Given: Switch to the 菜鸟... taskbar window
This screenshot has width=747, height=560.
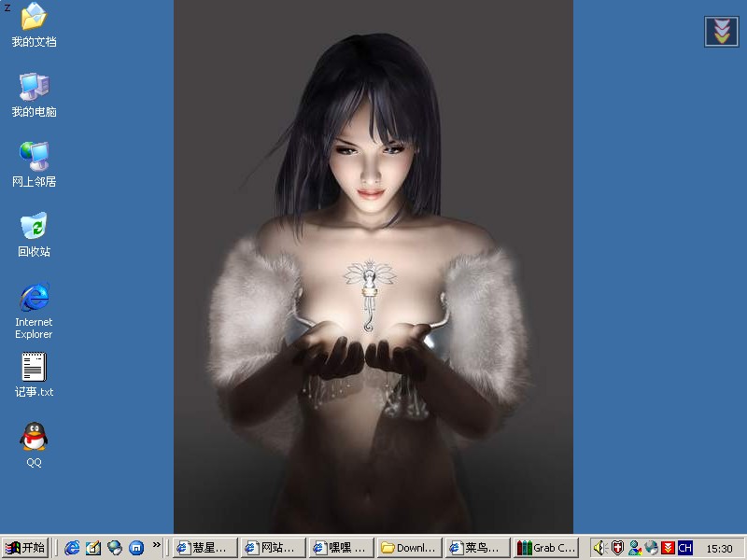Looking at the screenshot, I should (478, 548).
